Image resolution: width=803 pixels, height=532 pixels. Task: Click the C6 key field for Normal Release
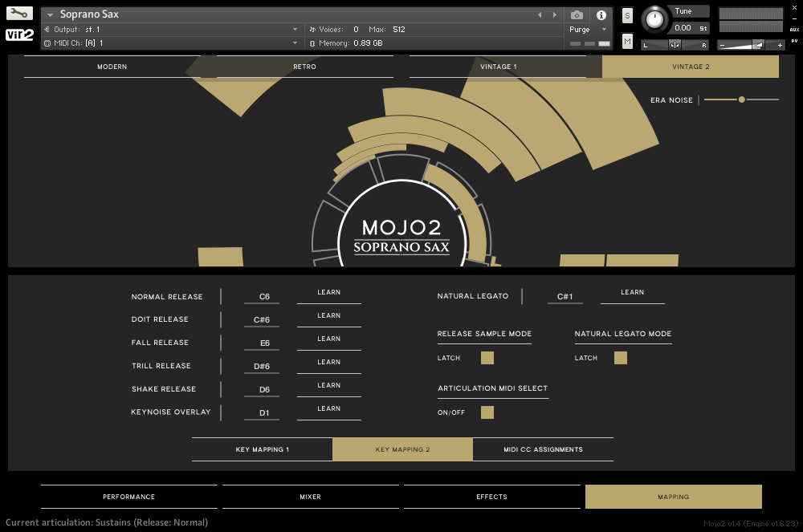coord(262,296)
